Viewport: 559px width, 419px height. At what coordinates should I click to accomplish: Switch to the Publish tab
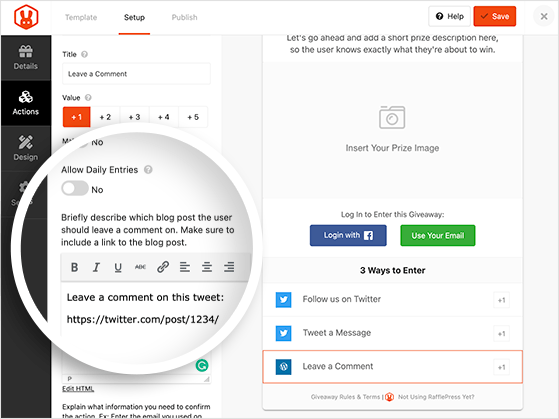(184, 17)
